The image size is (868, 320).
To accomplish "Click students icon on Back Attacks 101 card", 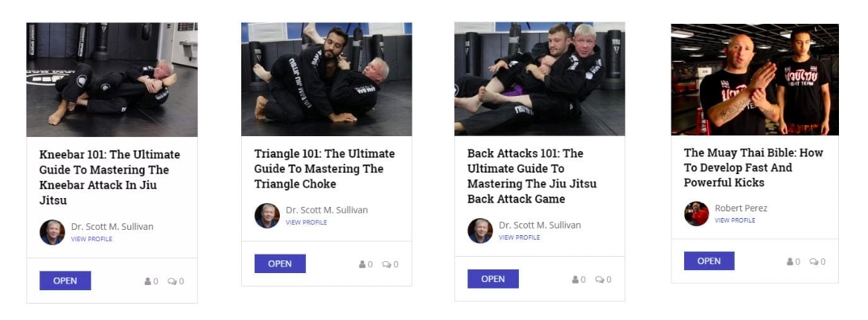I will tap(575, 280).
